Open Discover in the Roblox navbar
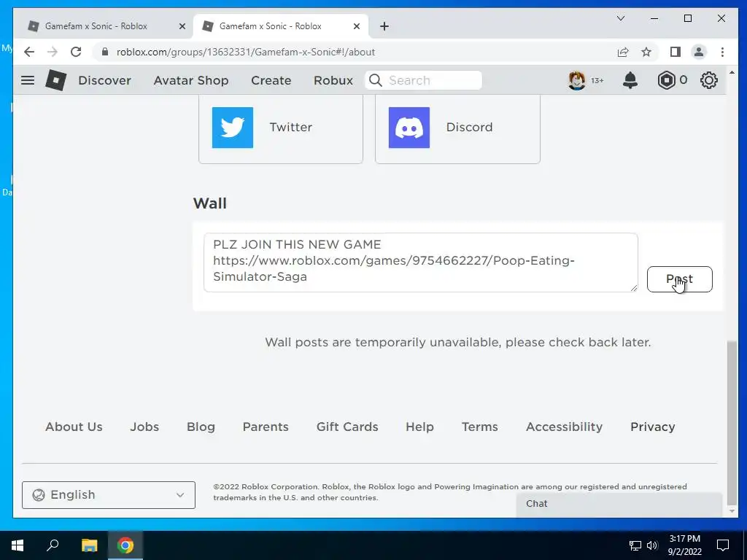747x560 pixels. [104, 80]
